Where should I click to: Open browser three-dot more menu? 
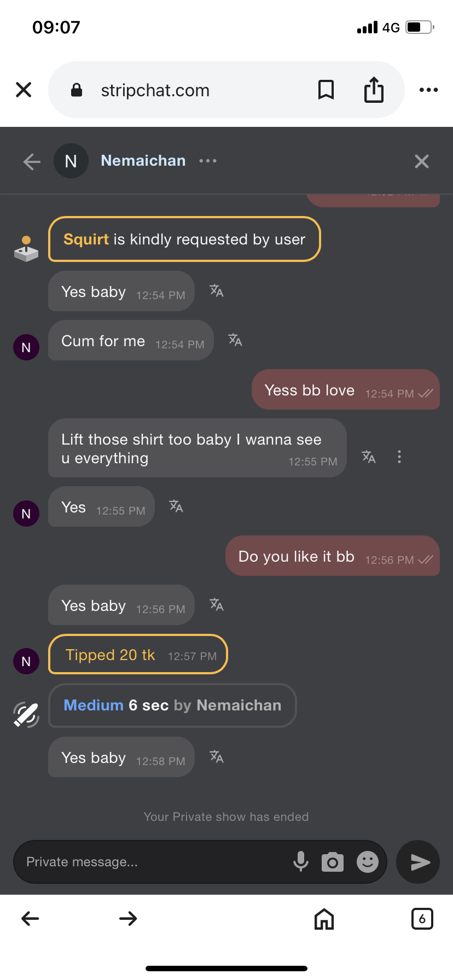tap(428, 90)
